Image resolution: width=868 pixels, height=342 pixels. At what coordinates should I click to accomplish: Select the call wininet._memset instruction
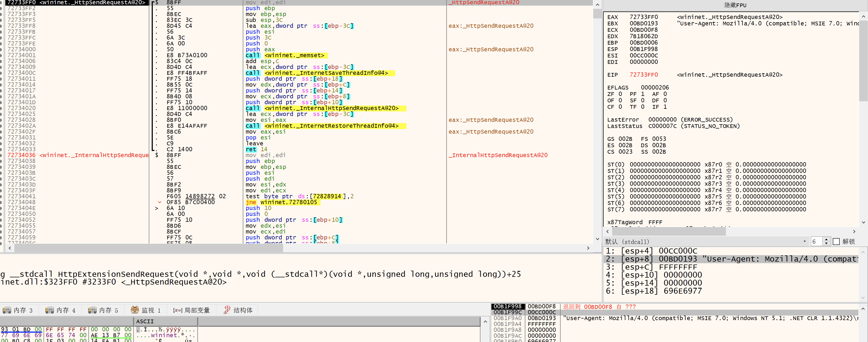tap(286, 55)
